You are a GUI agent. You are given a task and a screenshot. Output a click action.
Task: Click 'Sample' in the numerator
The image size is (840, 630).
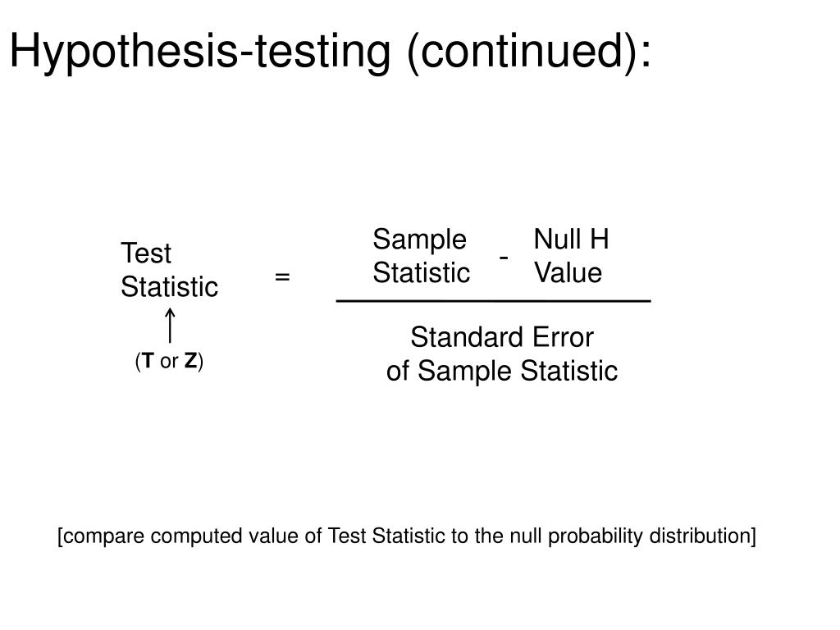[x=419, y=240]
